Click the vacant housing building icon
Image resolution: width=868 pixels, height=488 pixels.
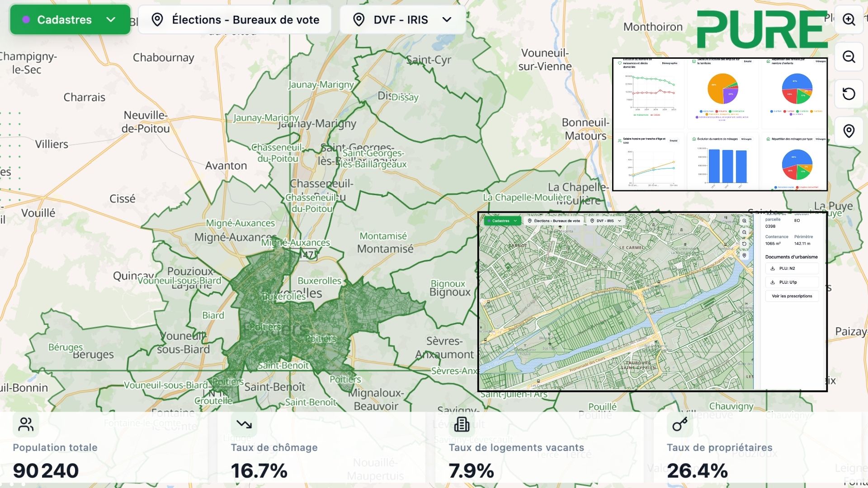pos(462,424)
